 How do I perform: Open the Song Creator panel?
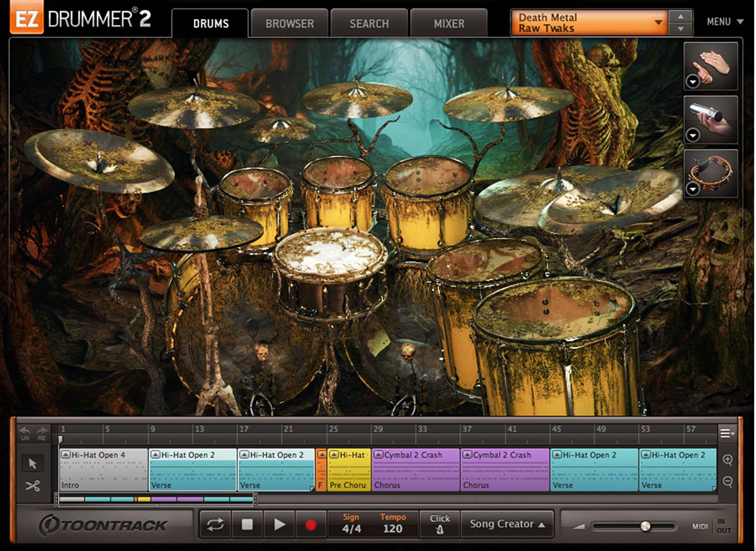(x=507, y=524)
